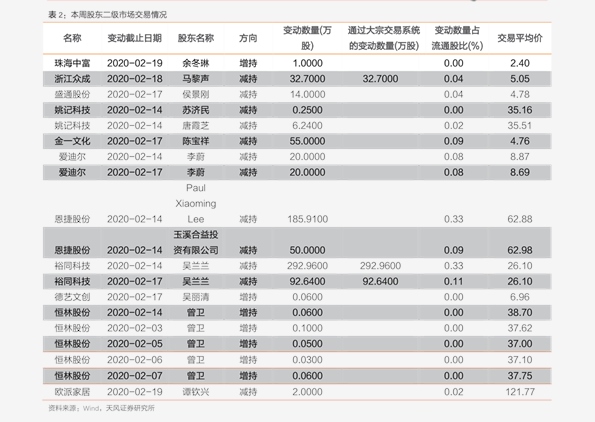This screenshot has height=422, width=595.
Task: Click the 股东名称 column header
Action: (196, 38)
